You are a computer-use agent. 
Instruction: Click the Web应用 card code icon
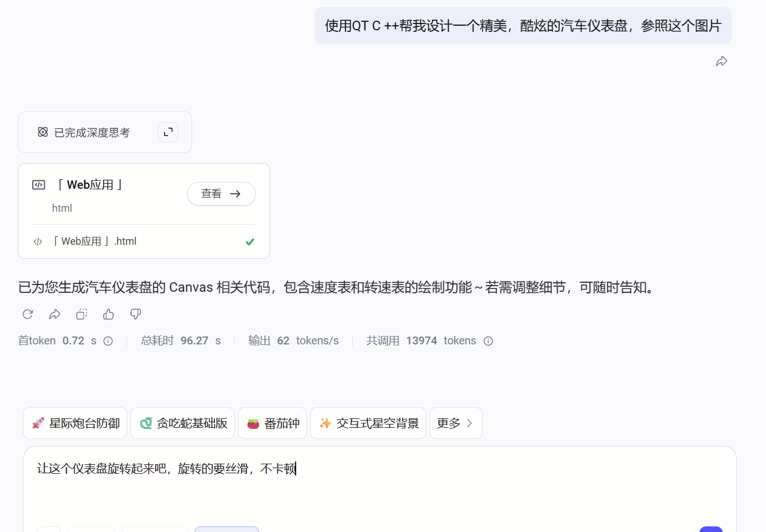point(39,185)
